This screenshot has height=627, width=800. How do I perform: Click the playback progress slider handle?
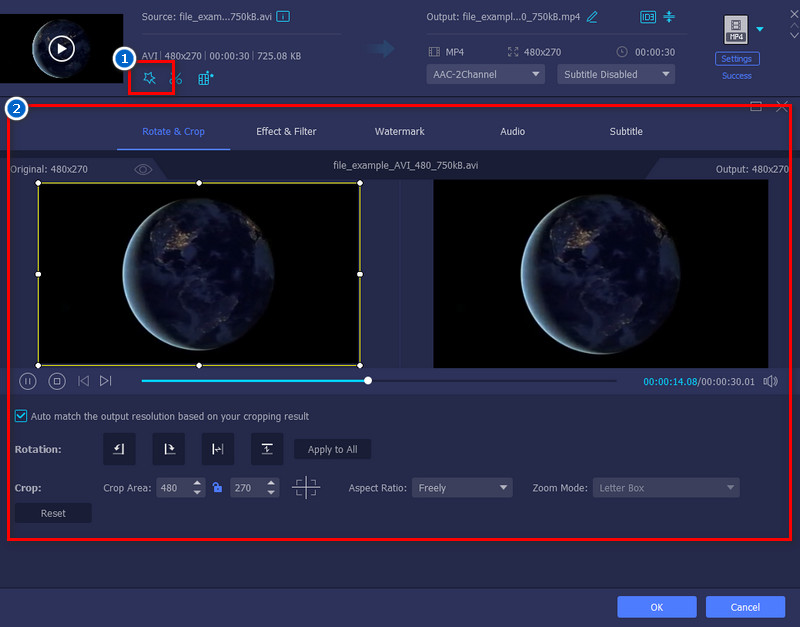[x=368, y=380]
